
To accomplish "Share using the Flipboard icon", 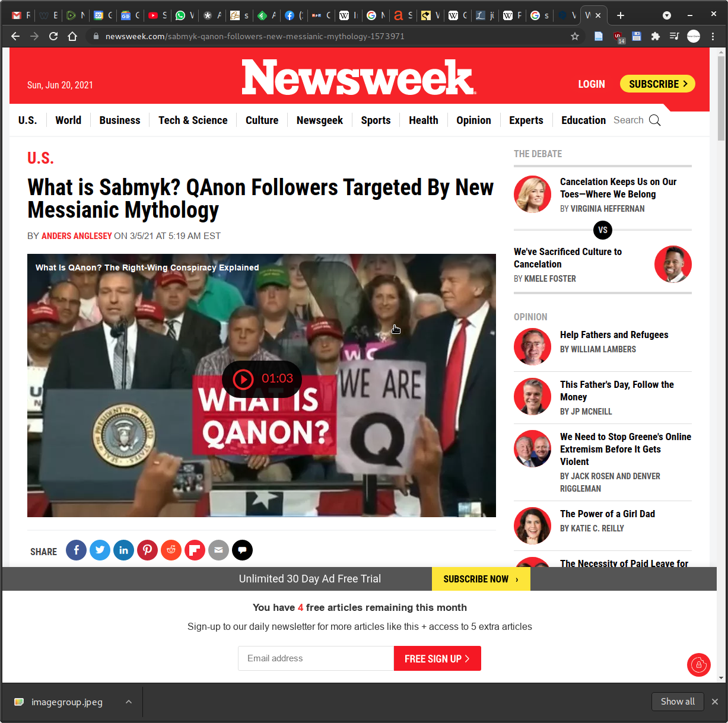I will (195, 550).
